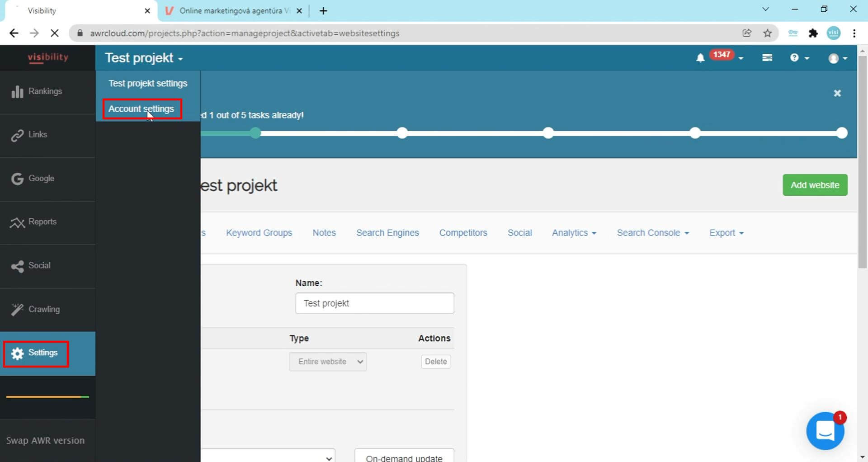Dismiss the onboarding tasks banner
Image resolution: width=868 pixels, height=462 pixels.
pos(837,93)
